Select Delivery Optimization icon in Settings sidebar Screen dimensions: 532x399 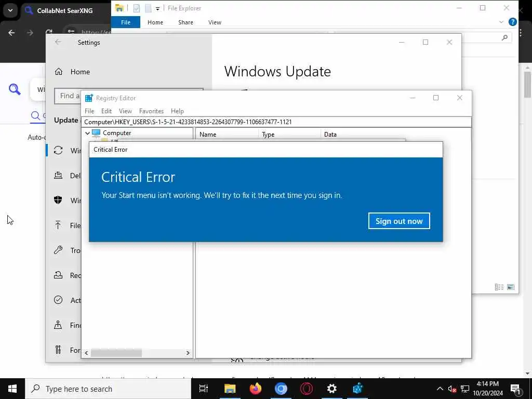(x=58, y=175)
